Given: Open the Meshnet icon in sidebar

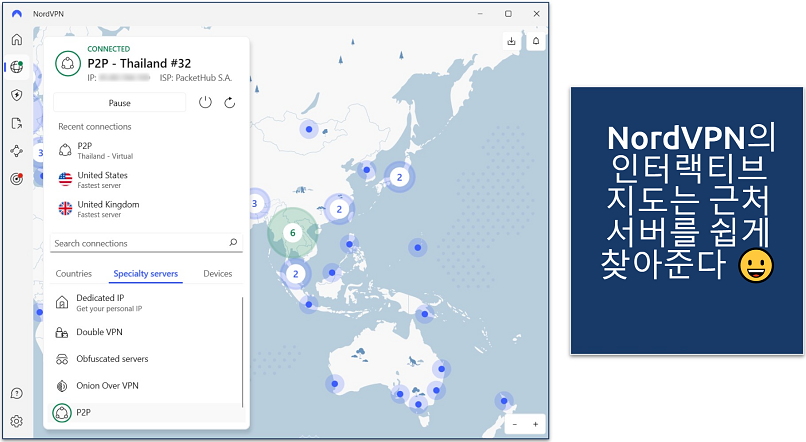Looking at the screenshot, I should pyautogui.click(x=17, y=151).
